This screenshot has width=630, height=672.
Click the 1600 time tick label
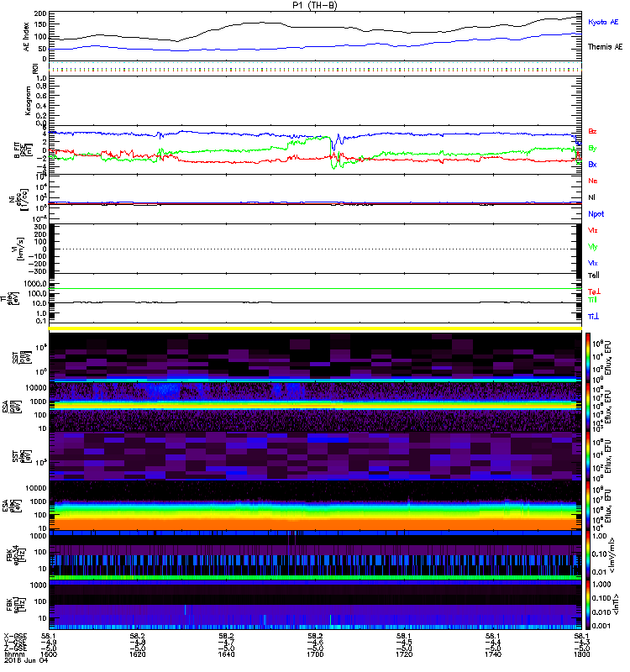click(49, 654)
